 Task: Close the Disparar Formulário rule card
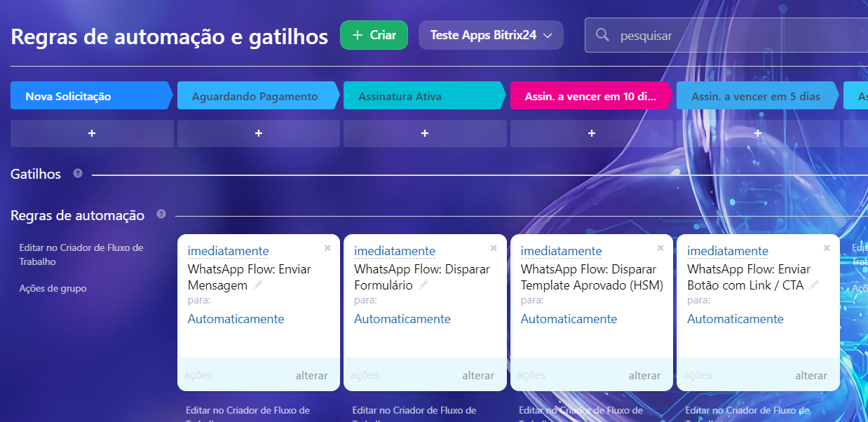tap(494, 247)
